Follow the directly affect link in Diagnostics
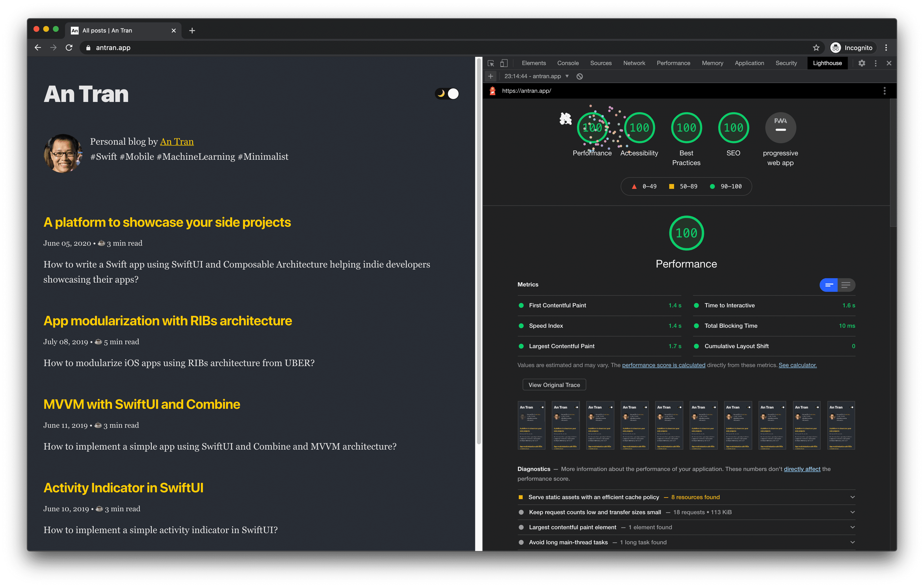This screenshot has width=924, height=587. click(802, 469)
